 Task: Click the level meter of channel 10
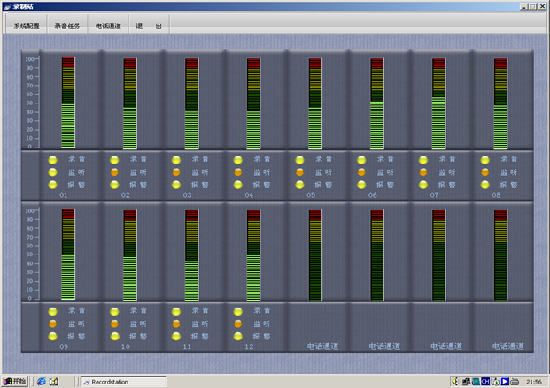130,255
